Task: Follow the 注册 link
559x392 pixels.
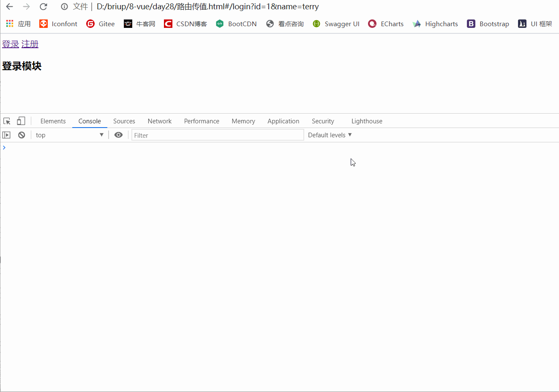Action: [30, 44]
